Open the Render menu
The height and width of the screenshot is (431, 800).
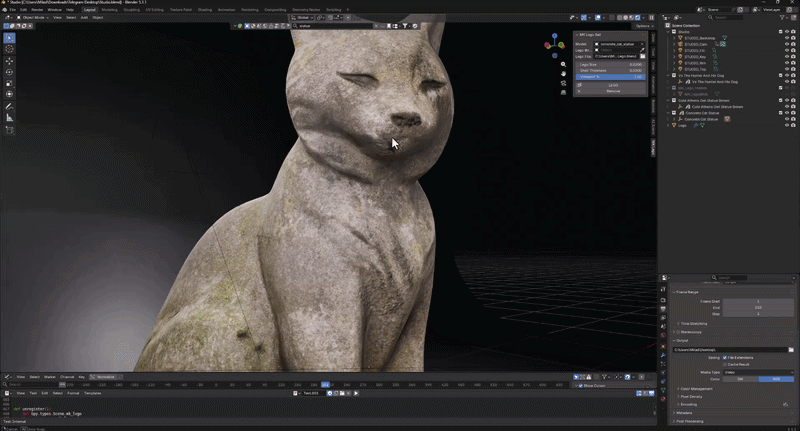(x=37, y=10)
